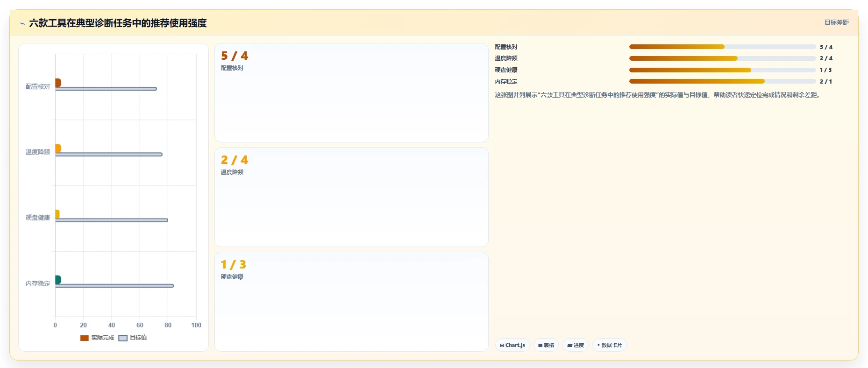This screenshot has width=868, height=368.
Task: Click the 内存稳定 progress bar
Action: (x=722, y=81)
